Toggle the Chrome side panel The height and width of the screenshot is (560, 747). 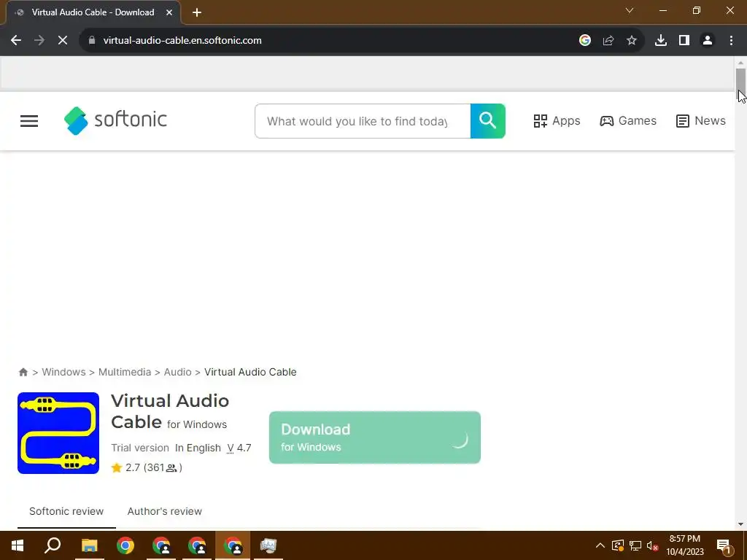pyautogui.click(x=684, y=41)
